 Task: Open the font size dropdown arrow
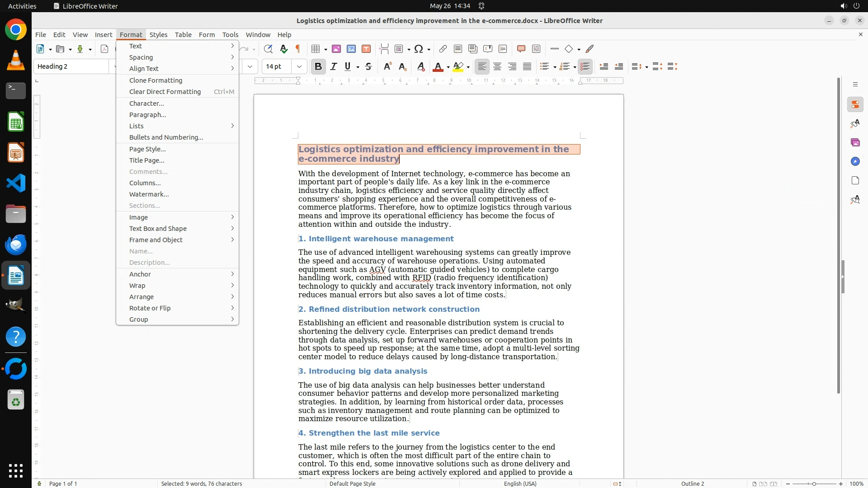click(x=299, y=67)
